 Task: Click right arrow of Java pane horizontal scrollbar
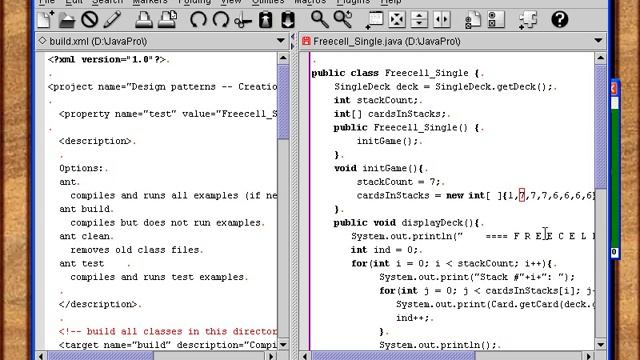(x=589, y=356)
